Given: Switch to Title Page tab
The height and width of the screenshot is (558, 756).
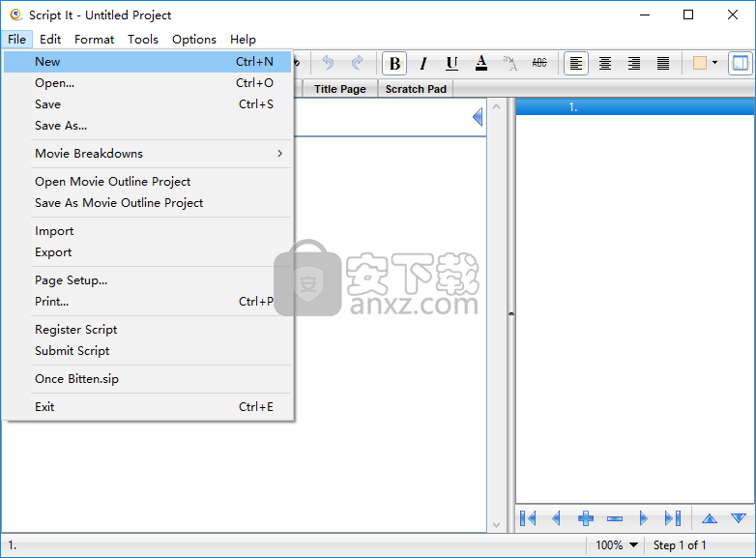Looking at the screenshot, I should click(x=340, y=89).
